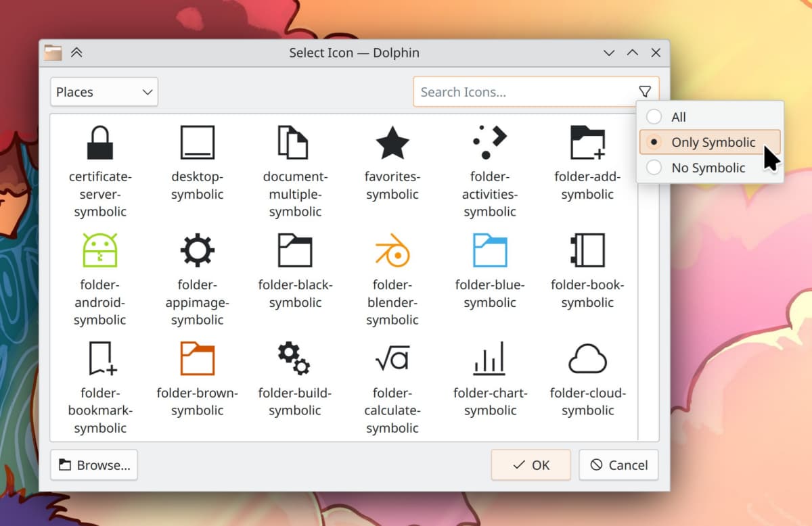Select the folder-cloud-symbolic cloud icon
This screenshot has height=526, width=812.
click(587, 358)
